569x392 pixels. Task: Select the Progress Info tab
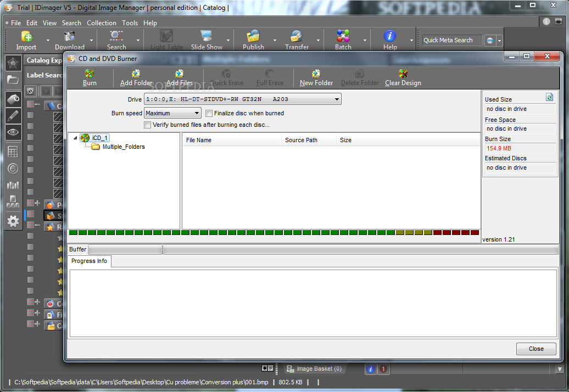coord(90,261)
